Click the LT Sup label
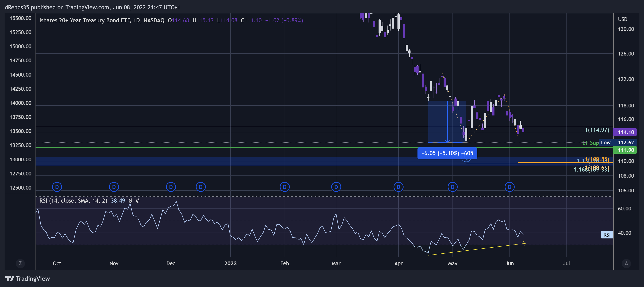The width and height of the screenshot is (644, 287). (x=591, y=143)
